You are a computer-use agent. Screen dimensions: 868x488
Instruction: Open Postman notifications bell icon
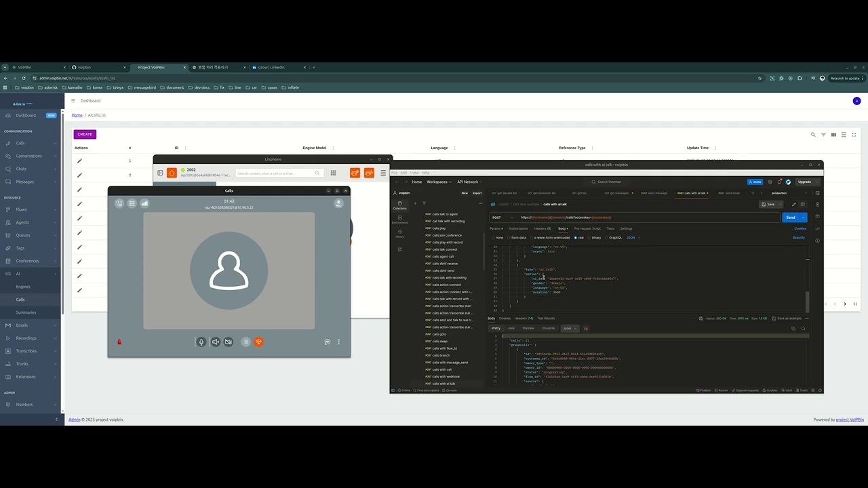778,182
